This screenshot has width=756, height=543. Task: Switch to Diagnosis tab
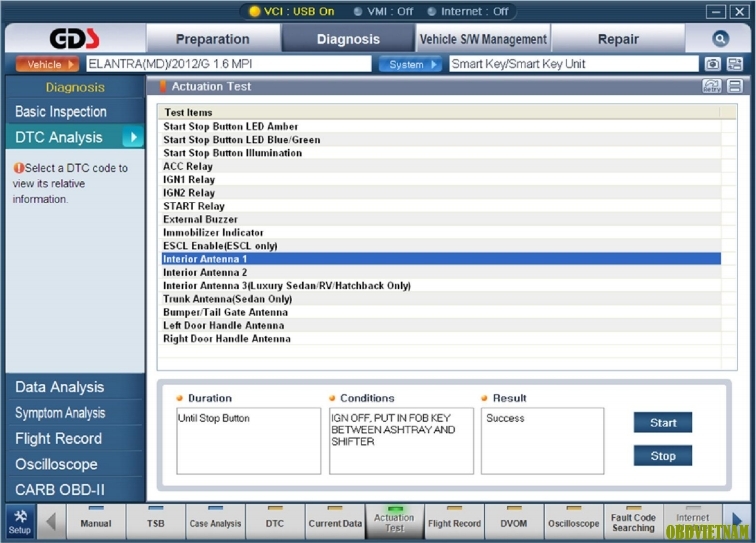coord(348,39)
